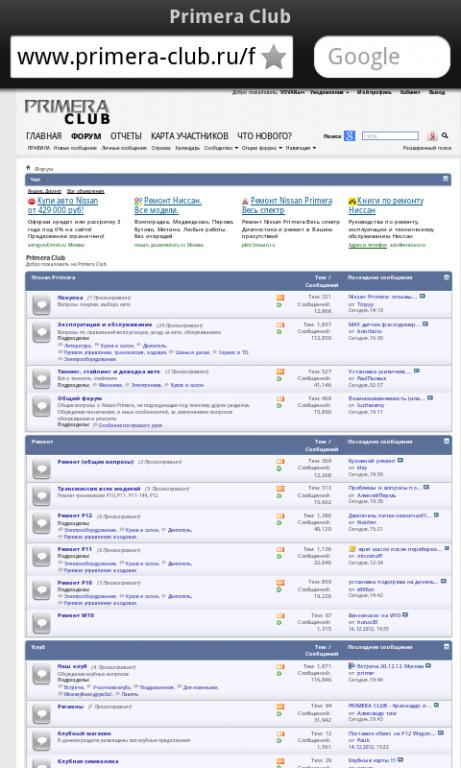
Task: Click RSS icon in Эксплуатация и обслуживание row
Action: coord(280,325)
